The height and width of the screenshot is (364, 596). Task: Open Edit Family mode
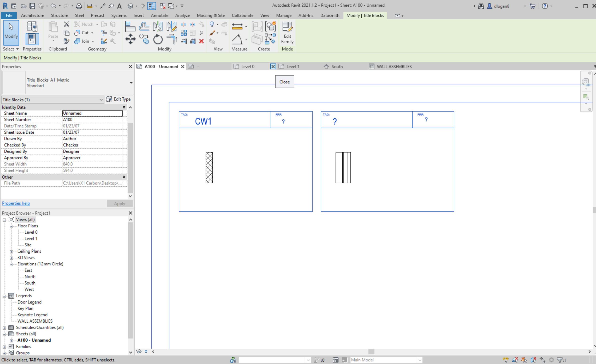(287, 33)
